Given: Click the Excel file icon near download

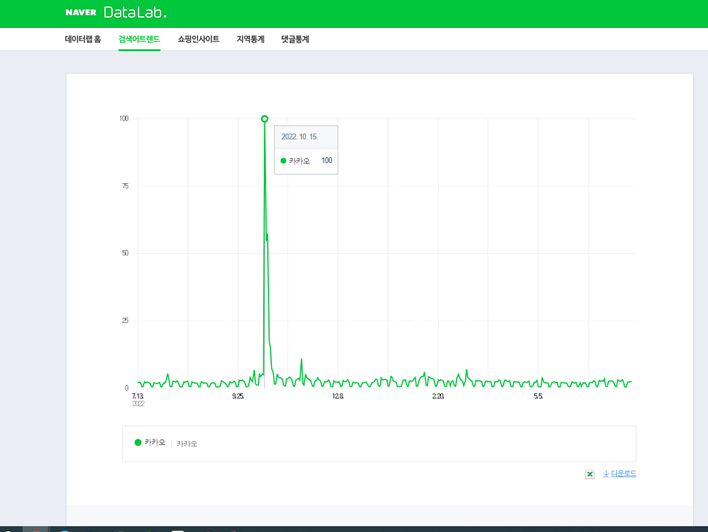Looking at the screenshot, I should pos(590,474).
